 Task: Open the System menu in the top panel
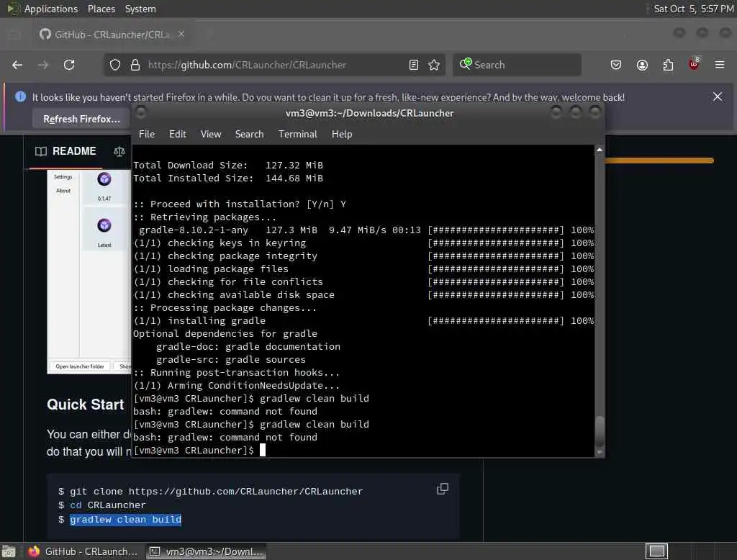(140, 9)
